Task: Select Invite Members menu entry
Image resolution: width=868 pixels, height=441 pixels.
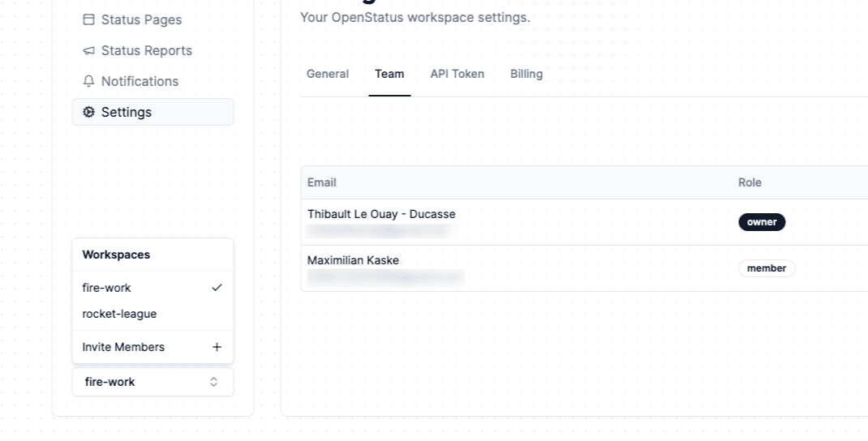Action: click(123, 347)
